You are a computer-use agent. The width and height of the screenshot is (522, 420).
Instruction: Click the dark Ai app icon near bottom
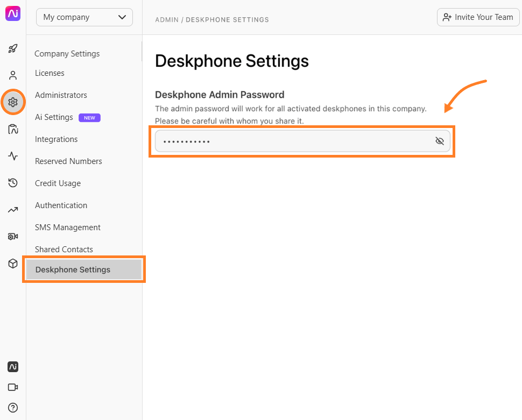click(x=13, y=367)
